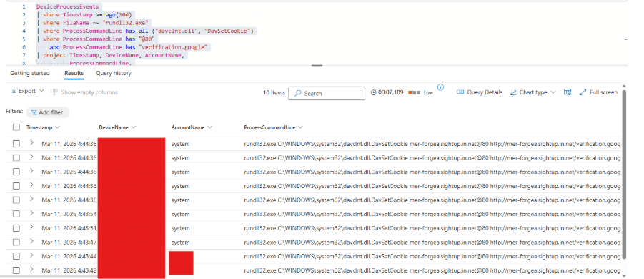Select the Results tab
Viewport: 644px width, 279px height.
click(x=74, y=73)
